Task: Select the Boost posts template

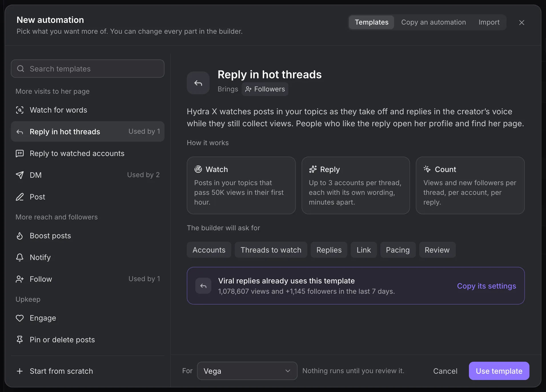Action: click(x=88, y=236)
